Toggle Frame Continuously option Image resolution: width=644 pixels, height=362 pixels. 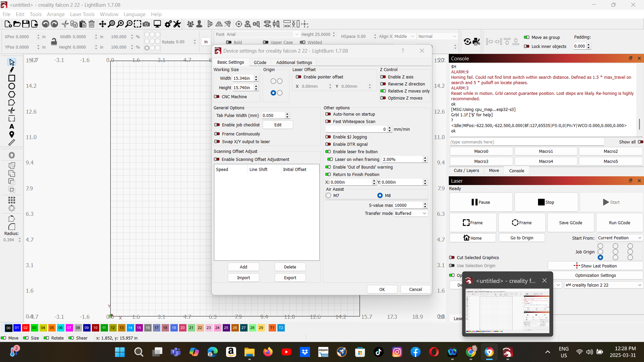click(217, 134)
